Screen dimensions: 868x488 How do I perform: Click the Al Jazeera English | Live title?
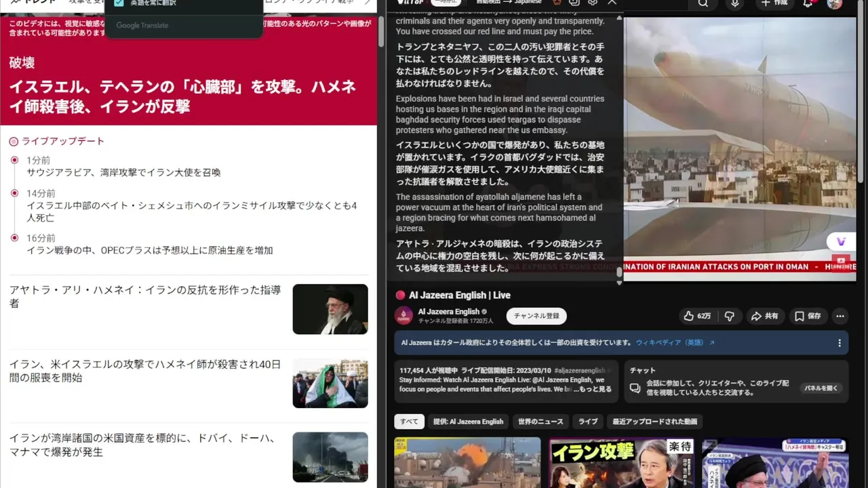point(459,295)
